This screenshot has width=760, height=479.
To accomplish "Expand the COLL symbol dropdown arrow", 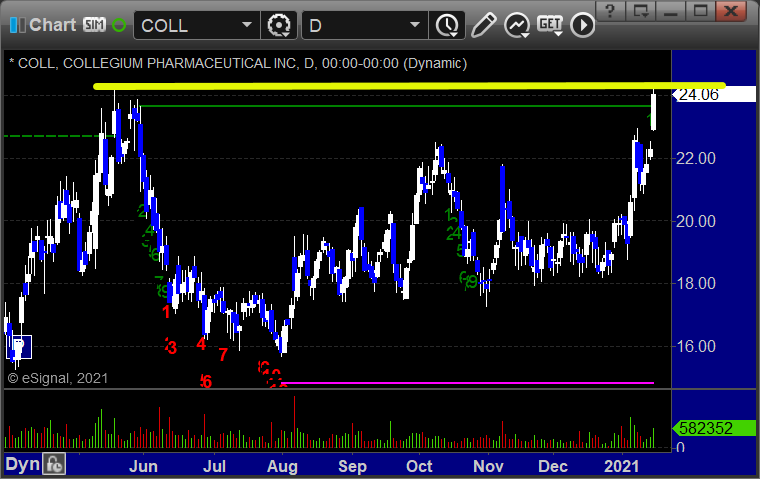I will pyautogui.click(x=247, y=25).
